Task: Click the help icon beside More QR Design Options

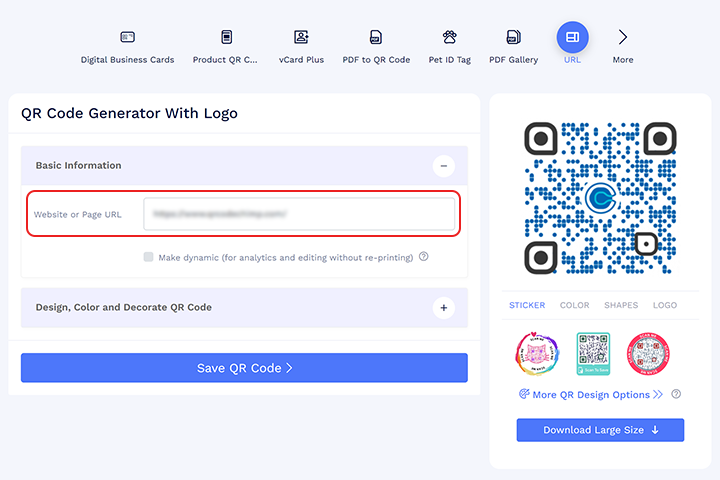Action: coord(677,394)
